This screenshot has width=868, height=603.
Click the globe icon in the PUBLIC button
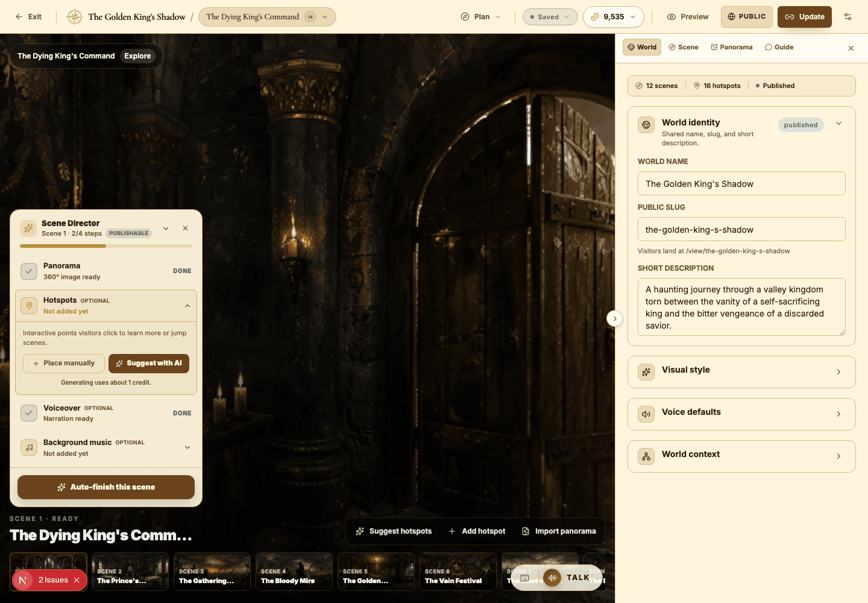(x=731, y=17)
